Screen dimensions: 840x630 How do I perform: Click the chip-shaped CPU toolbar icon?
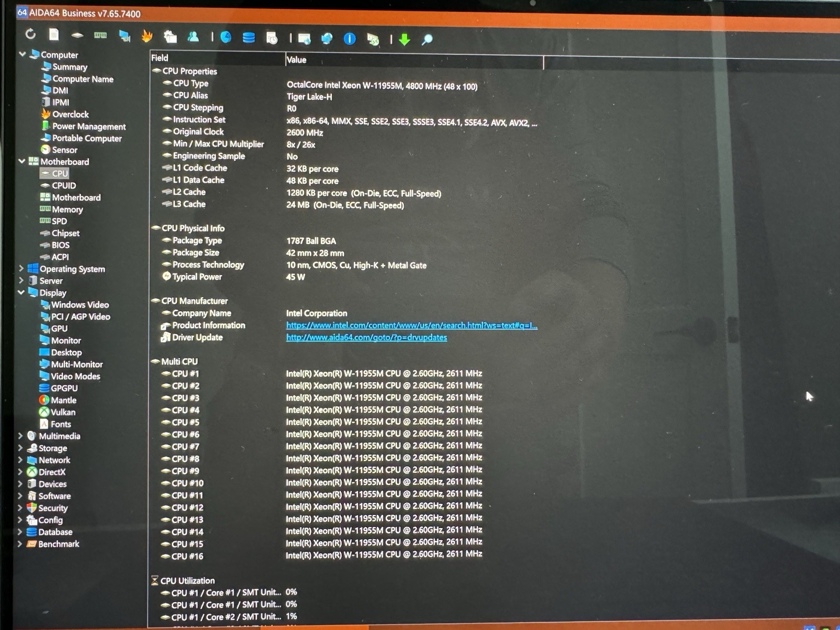(x=77, y=35)
